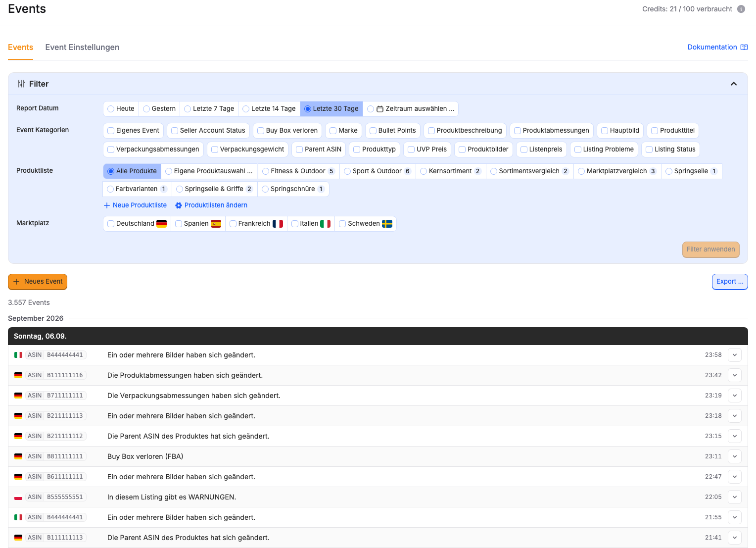Image resolution: width=756 pixels, height=548 pixels.
Task: Click the book icon beside Dokumentation
Action: (744, 47)
